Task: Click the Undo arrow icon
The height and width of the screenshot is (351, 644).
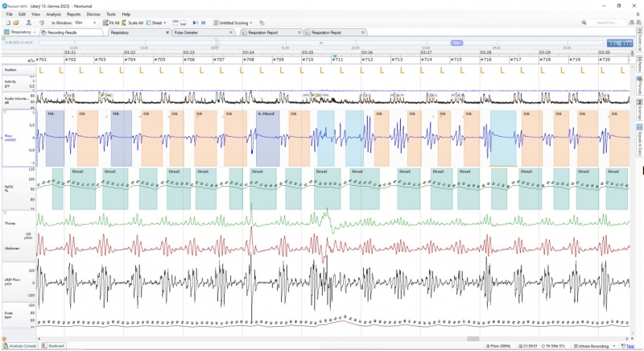Action: click(x=42, y=23)
